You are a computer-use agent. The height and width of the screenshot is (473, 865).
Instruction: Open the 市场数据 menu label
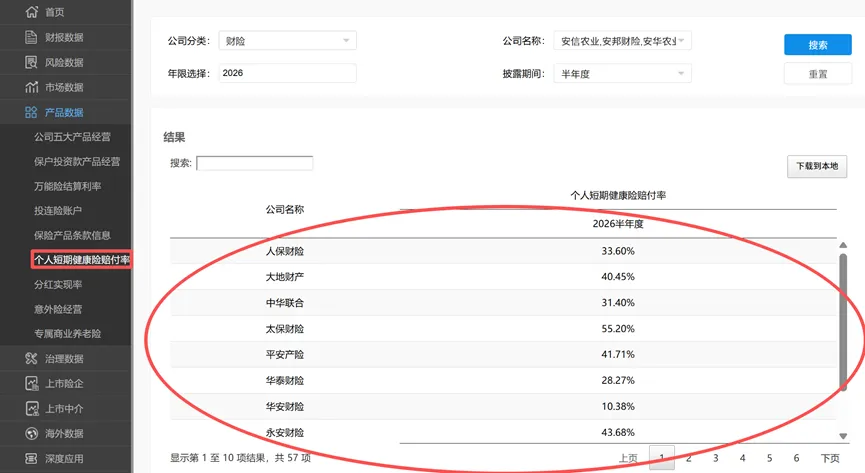(x=64, y=87)
